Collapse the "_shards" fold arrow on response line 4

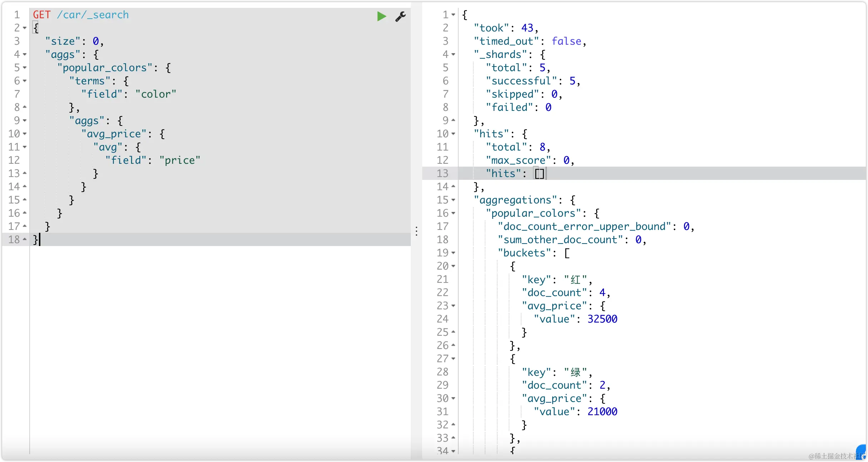[453, 54]
